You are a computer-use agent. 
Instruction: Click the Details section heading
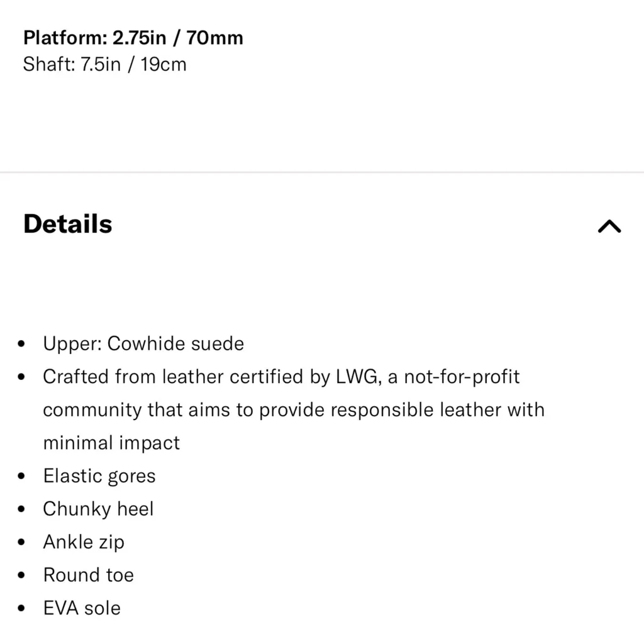(x=68, y=225)
